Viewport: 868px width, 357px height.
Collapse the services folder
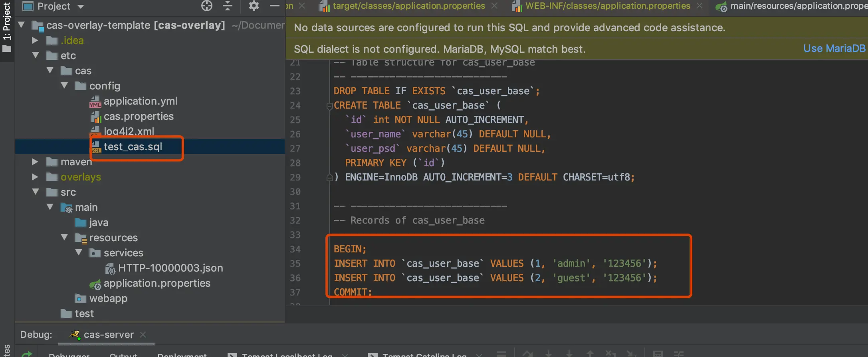79,253
